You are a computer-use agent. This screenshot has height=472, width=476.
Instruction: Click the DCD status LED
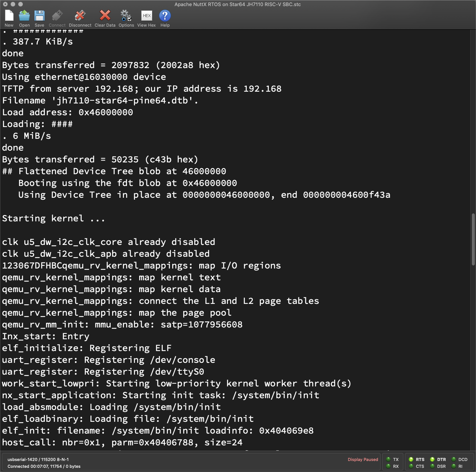[x=454, y=459]
